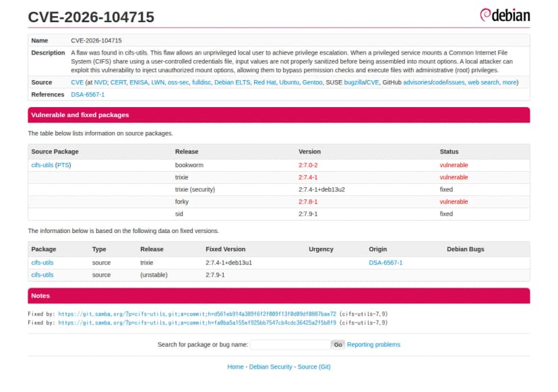
Task: Select the CVE-2026-104715 page heading
Action: [91, 17]
